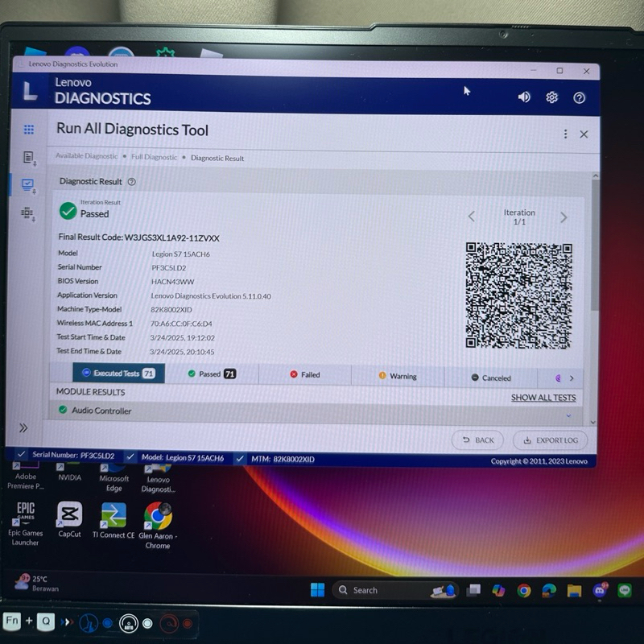Click scrollbar up arrow in results
This screenshot has height=644, width=644.
[595, 175]
